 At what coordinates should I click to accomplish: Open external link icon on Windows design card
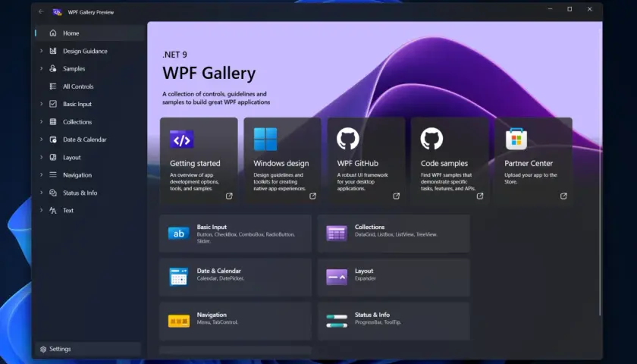pos(312,196)
